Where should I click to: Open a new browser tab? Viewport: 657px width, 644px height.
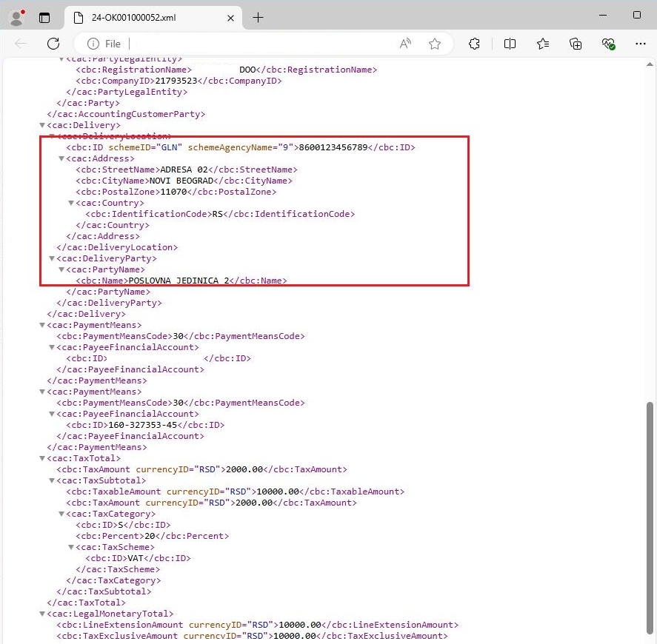[257, 16]
